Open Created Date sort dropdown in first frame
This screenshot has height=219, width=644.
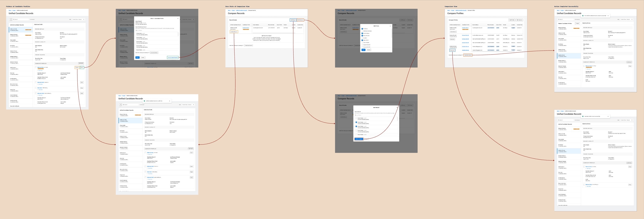pos(78,19)
